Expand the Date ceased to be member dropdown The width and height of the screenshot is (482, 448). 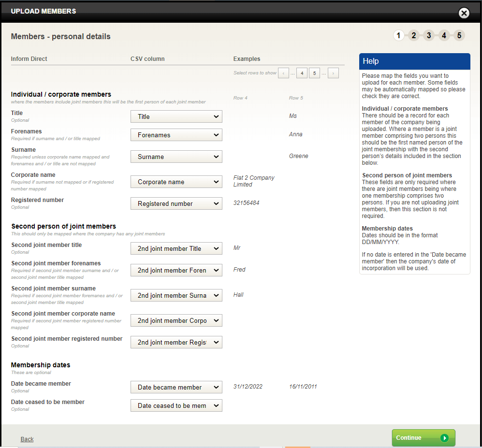coord(176,405)
